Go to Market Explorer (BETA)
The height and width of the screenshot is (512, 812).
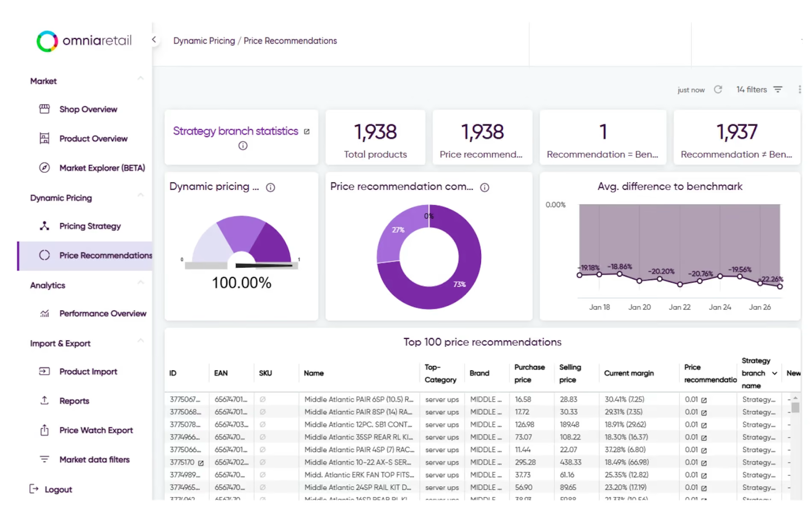tap(102, 168)
